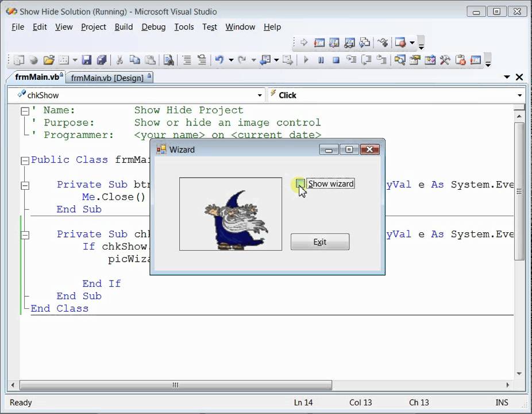Open the Add New Item dropdown arrow

tap(75, 60)
